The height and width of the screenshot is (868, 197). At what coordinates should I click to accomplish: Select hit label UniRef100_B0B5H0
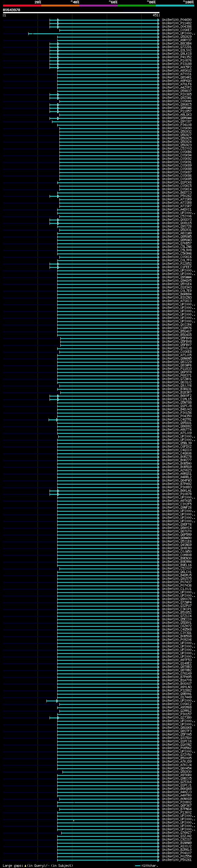pos(177,464)
